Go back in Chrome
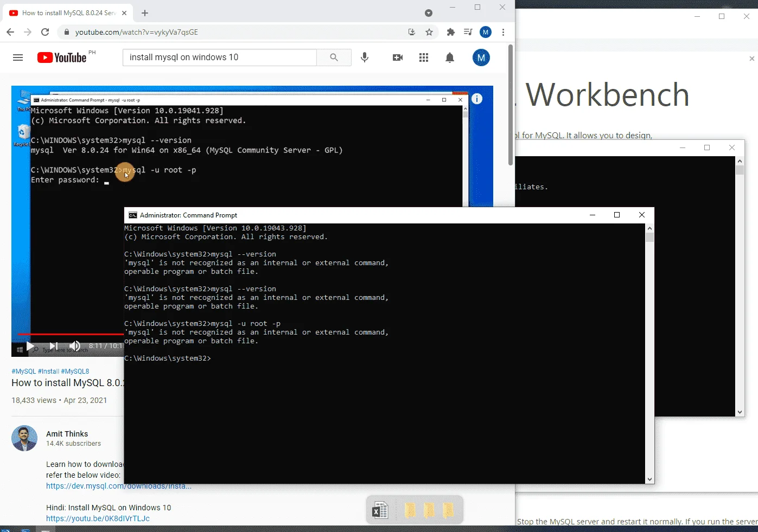This screenshot has width=758, height=532. [x=10, y=32]
